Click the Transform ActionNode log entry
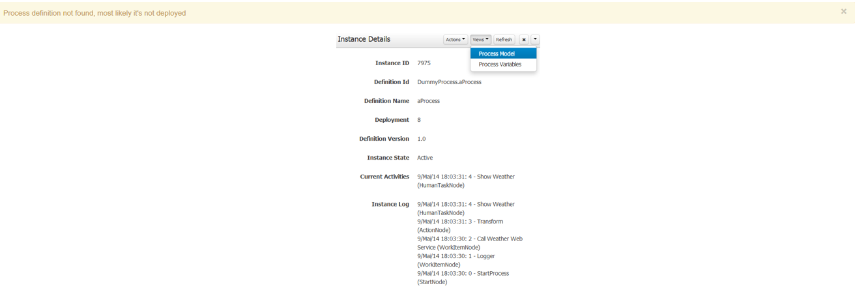The width and height of the screenshot is (868, 290). [x=459, y=225]
